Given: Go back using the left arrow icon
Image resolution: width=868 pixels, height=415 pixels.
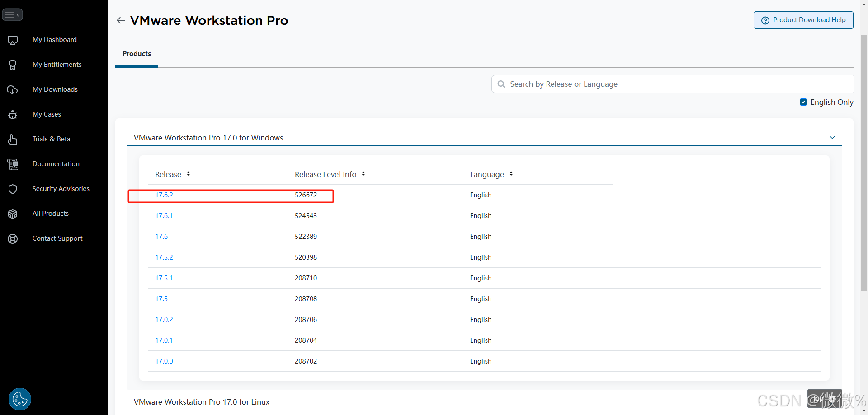Looking at the screenshot, I should click(x=121, y=20).
